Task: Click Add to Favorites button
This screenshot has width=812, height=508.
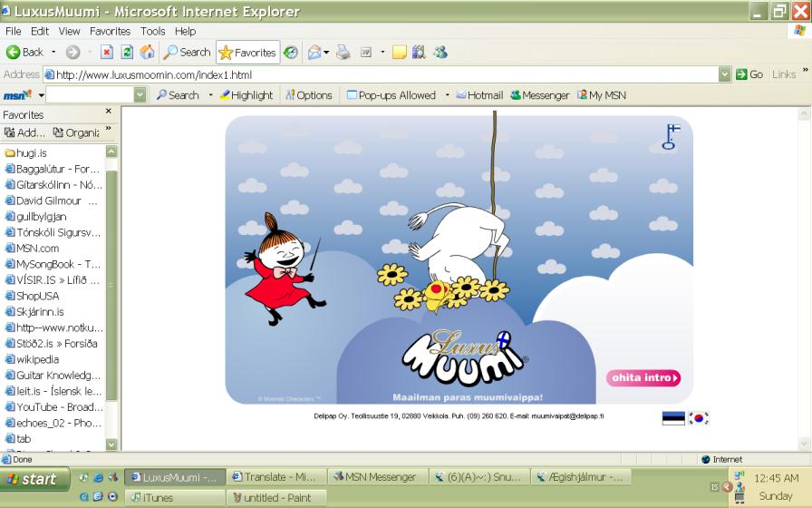Action: click(24, 132)
